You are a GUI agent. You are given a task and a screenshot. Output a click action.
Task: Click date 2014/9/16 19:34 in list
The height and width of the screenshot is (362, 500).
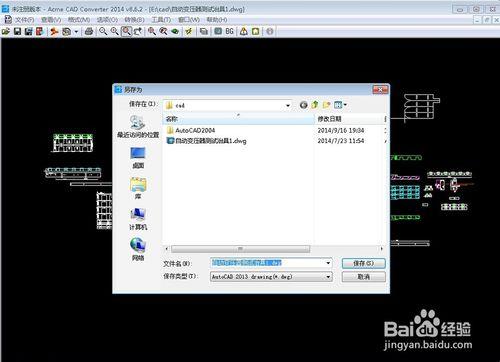point(341,130)
